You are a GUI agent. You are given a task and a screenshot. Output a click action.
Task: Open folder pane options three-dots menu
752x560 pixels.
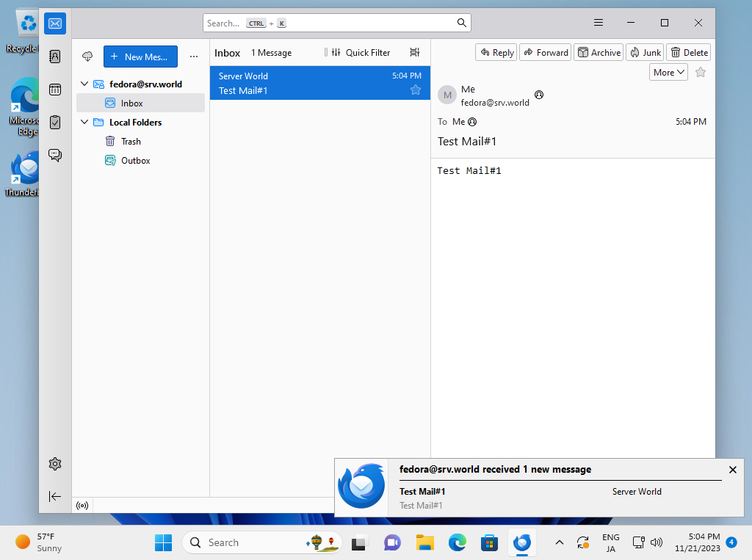click(194, 57)
